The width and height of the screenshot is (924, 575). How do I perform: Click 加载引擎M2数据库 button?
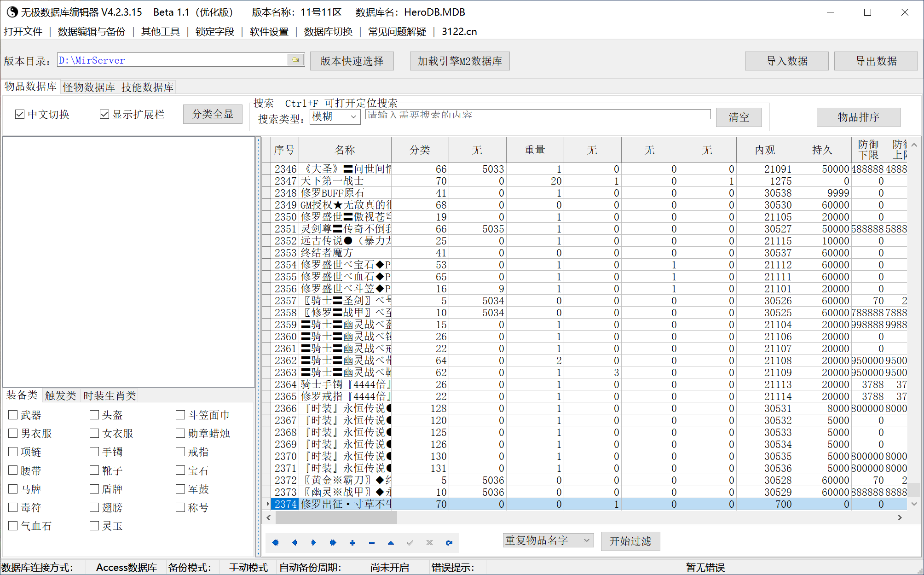pos(460,61)
